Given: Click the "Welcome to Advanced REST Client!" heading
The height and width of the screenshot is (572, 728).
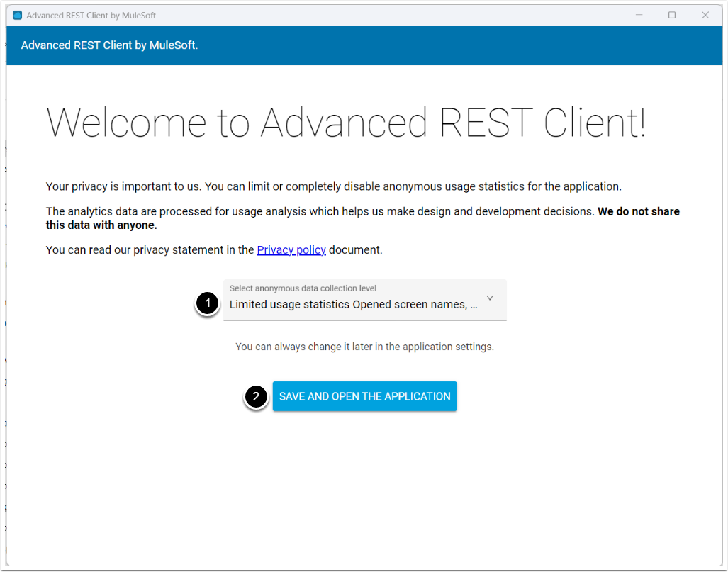Looking at the screenshot, I should pos(346,123).
